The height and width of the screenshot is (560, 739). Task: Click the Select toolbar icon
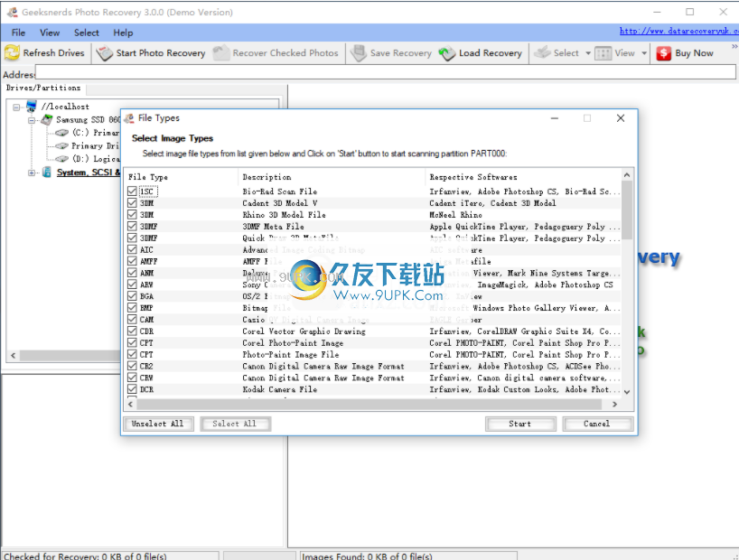pos(542,52)
